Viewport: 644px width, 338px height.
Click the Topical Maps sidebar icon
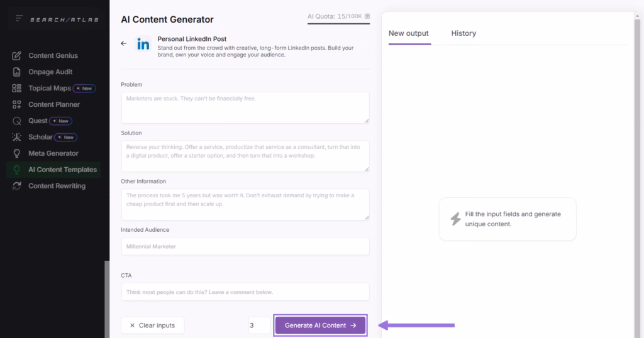pyautogui.click(x=17, y=89)
